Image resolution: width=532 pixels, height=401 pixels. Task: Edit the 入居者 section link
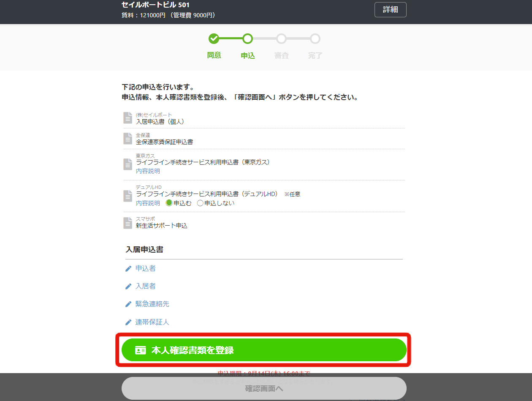[x=145, y=286]
